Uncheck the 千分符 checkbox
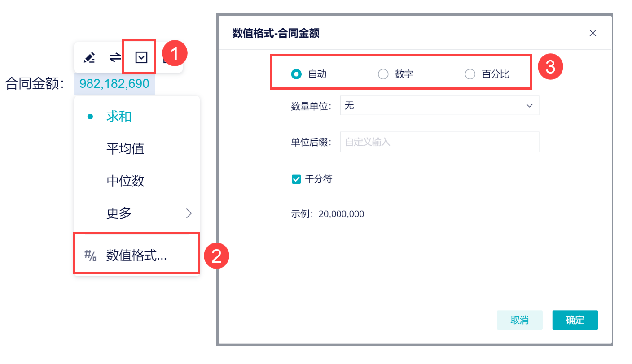 pos(296,180)
